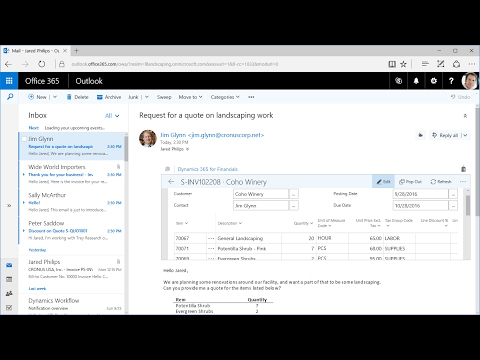
Task: Open the settings gear icon
Action: tap(433, 81)
